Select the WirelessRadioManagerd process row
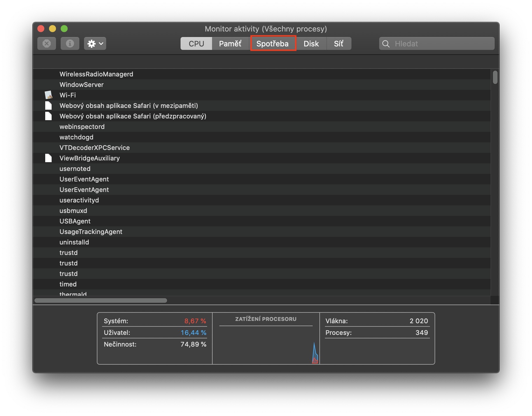532x416 pixels. (x=262, y=74)
